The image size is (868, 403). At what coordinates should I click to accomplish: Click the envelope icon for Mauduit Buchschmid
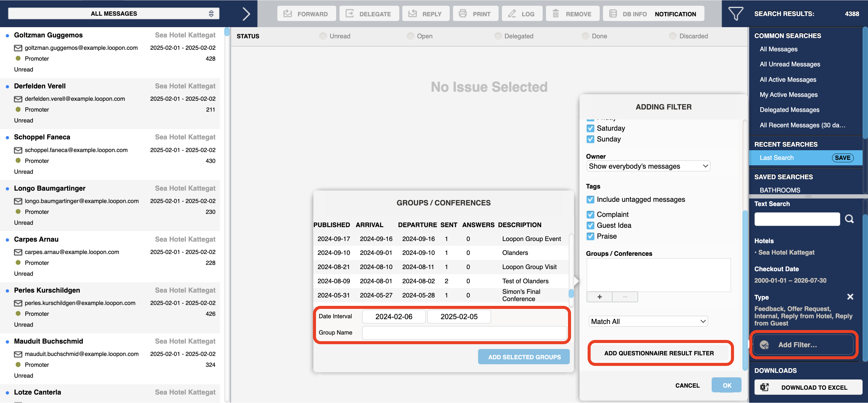[x=18, y=354]
